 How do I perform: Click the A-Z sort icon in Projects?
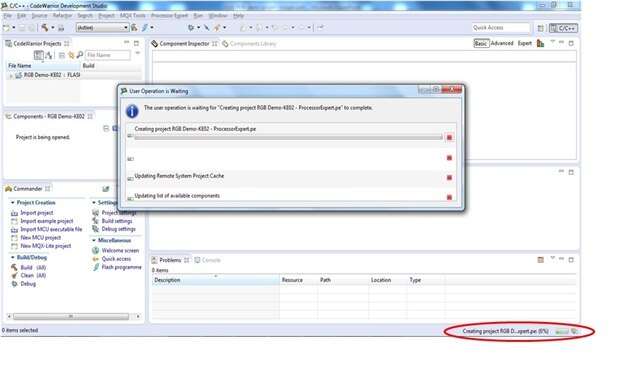[49, 55]
